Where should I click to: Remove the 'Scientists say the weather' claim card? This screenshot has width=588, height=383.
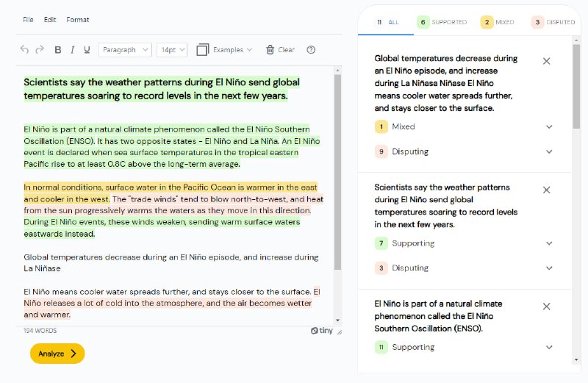point(546,190)
